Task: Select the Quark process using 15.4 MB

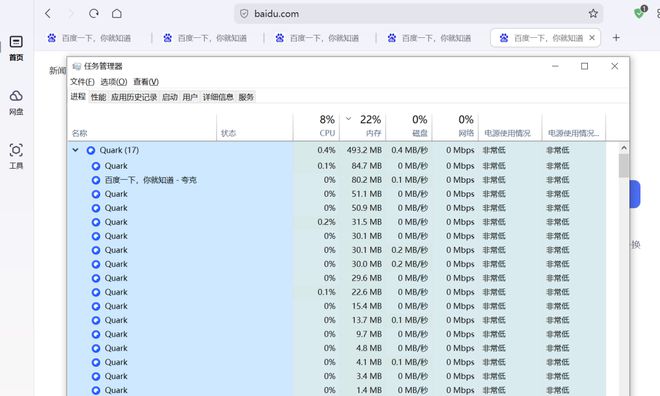Action: 337,306
